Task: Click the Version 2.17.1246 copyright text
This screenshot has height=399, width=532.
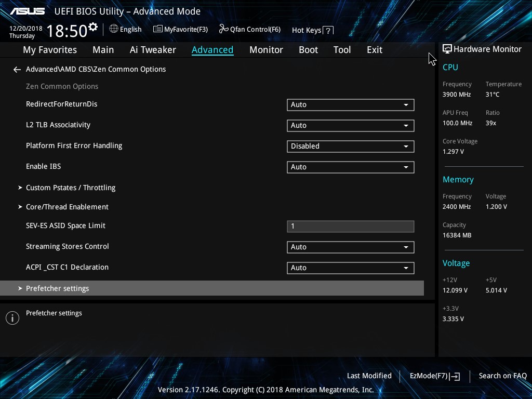Action: coord(265,390)
